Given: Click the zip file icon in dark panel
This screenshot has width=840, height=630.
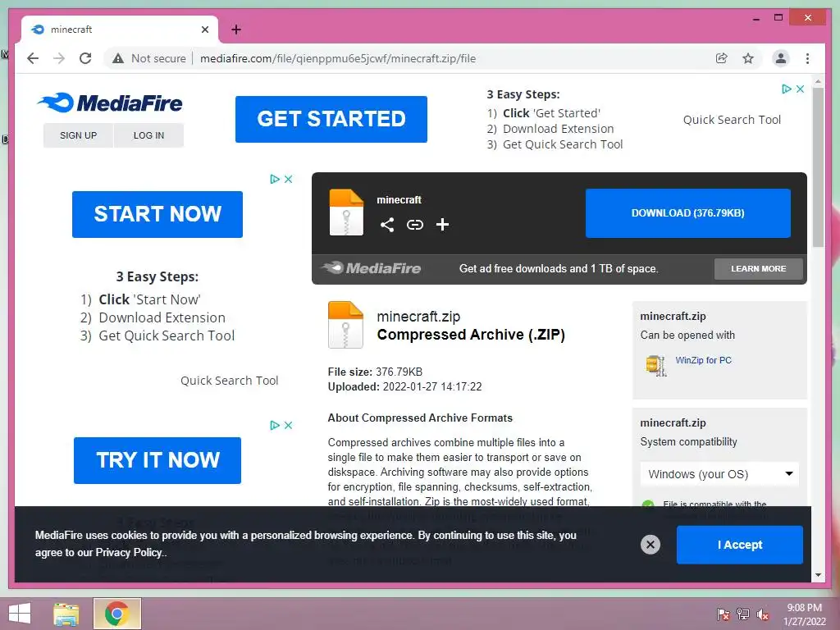Looking at the screenshot, I should (346, 212).
